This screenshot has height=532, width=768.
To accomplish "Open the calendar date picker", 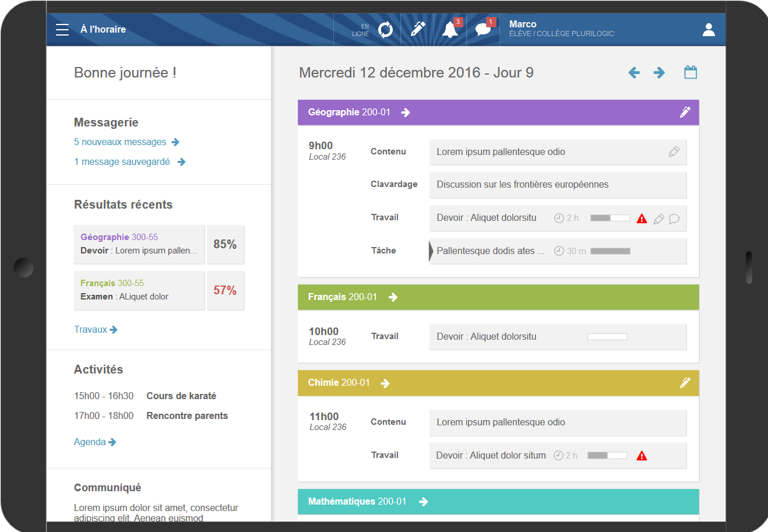I will pyautogui.click(x=691, y=72).
